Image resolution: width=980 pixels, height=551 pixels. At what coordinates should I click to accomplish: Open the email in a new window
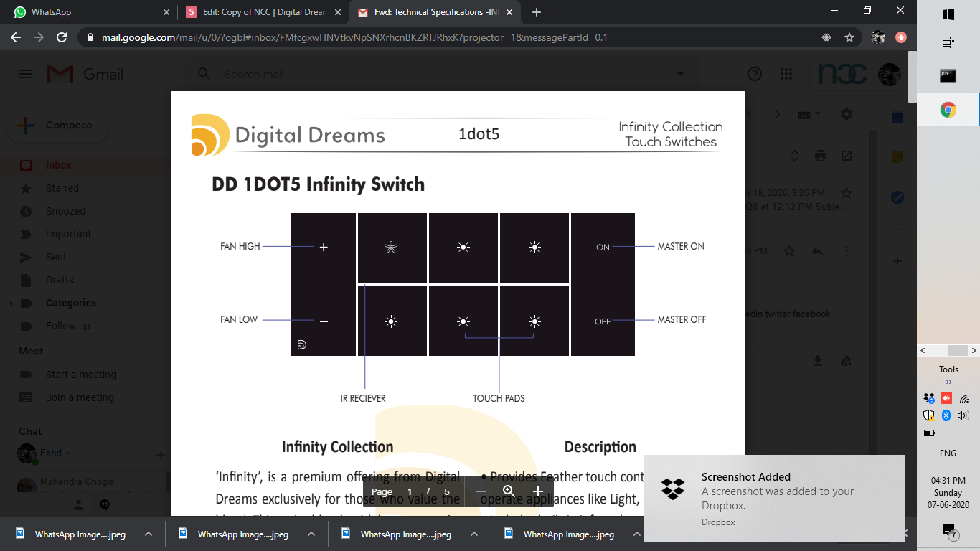[847, 156]
